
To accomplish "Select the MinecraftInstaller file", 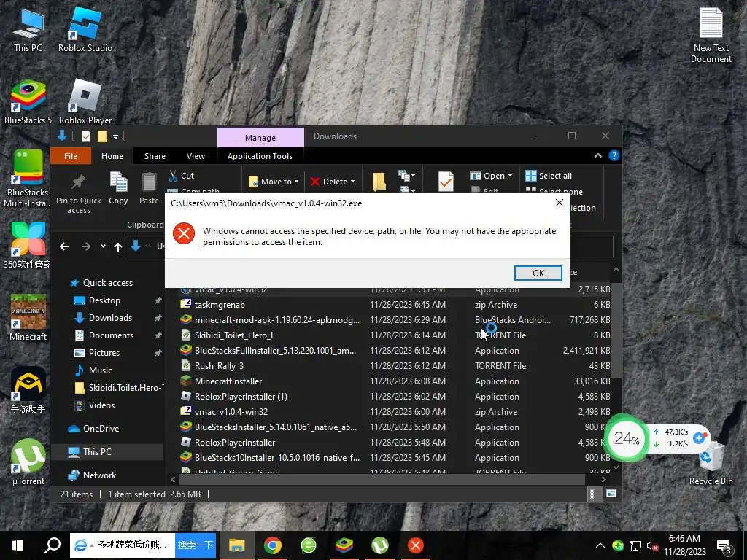I will point(395,381).
